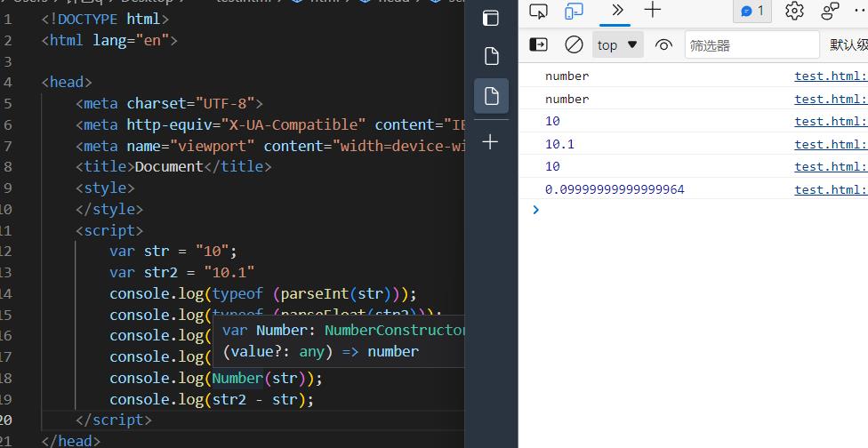Click the Document title text in the editor
Viewport: 868px width, 448px height.
click(x=169, y=166)
